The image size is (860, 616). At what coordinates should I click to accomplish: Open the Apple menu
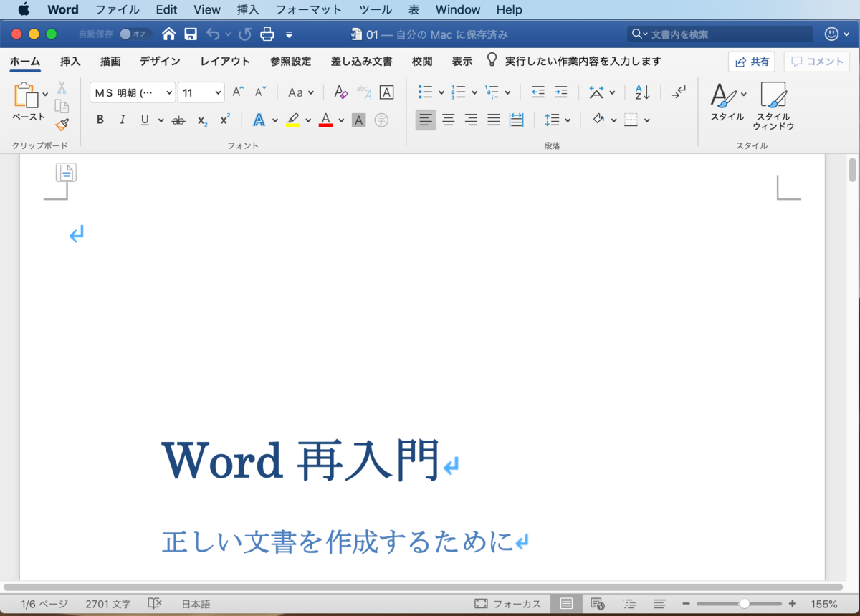[x=23, y=9]
